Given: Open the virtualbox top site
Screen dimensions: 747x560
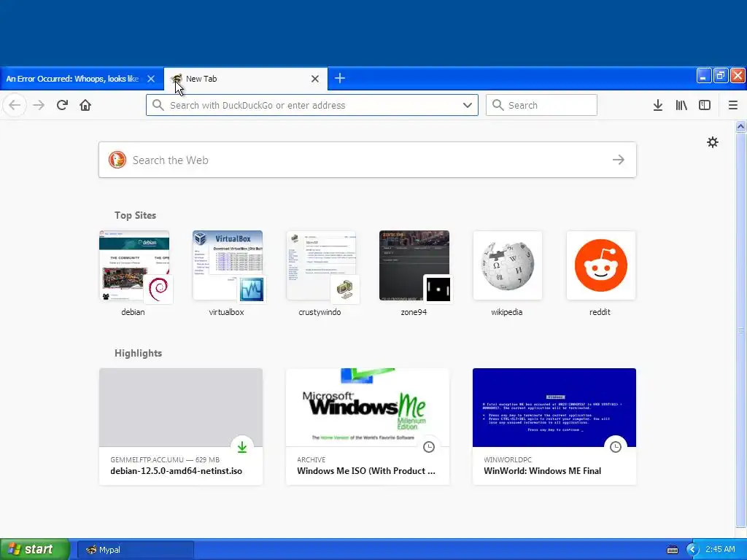Looking at the screenshot, I should point(228,273).
